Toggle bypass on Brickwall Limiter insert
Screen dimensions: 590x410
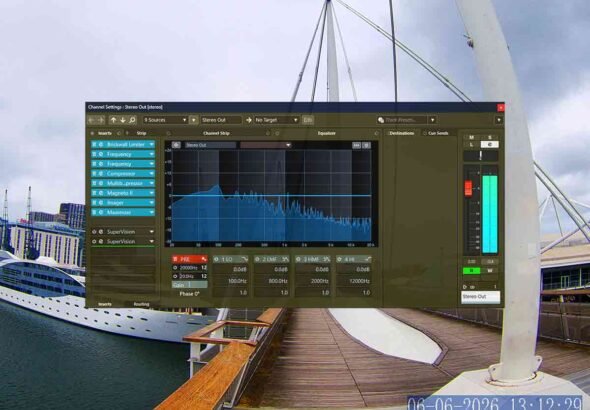coord(94,144)
